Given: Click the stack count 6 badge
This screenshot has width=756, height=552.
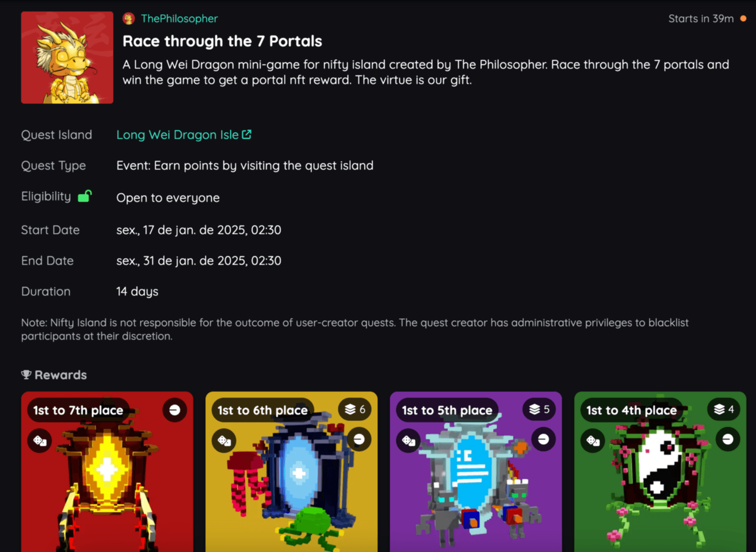Looking at the screenshot, I should pyautogui.click(x=355, y=409).
